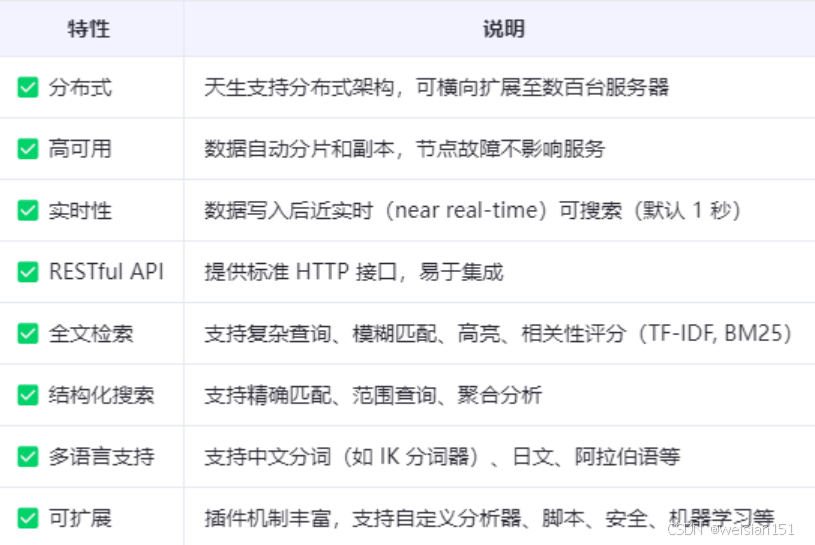The height and width of the screenshot is (545, 815).
Task: Select the 说明 column header
Action: click(504, 29)
